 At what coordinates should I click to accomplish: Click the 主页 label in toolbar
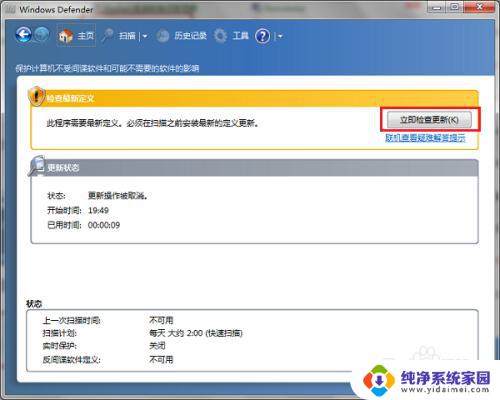click(x=86, y=35)
